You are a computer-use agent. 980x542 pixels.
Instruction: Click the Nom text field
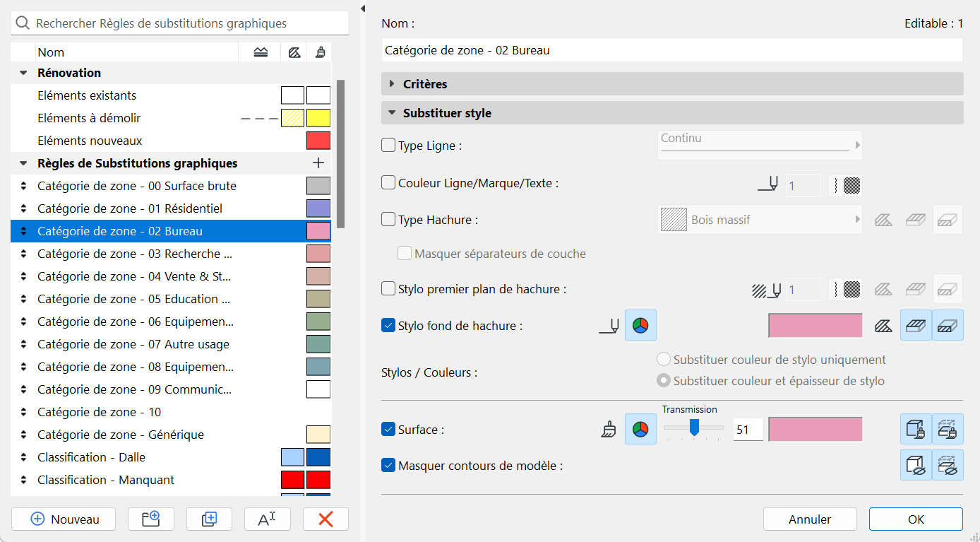point(671,51)
